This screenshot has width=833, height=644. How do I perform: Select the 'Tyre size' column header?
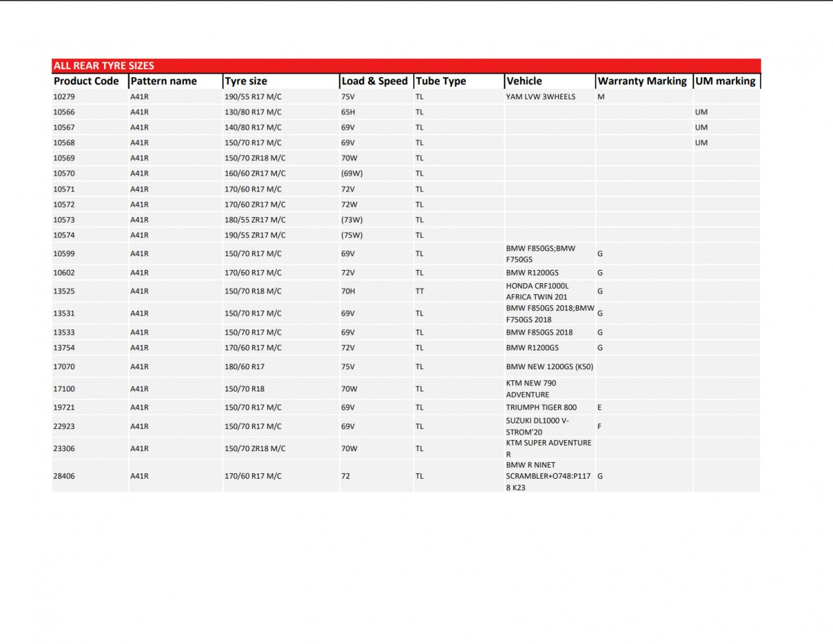click(x=246, y=81)
